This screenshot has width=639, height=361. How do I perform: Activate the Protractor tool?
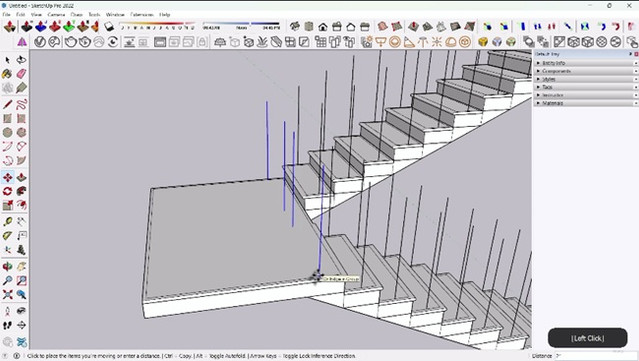point(7,236)
